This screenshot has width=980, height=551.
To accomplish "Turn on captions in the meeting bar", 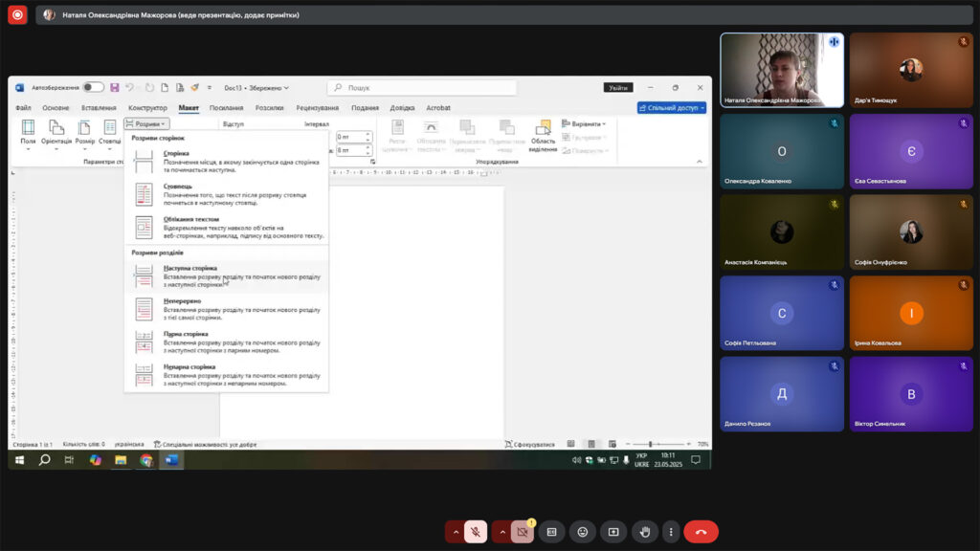I will coord(551,532).
